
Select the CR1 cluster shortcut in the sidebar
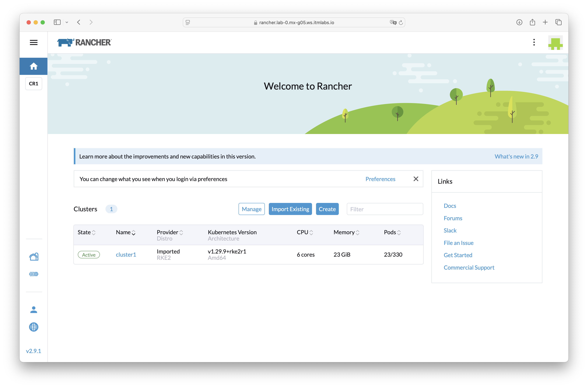click(x=33, y=83)
